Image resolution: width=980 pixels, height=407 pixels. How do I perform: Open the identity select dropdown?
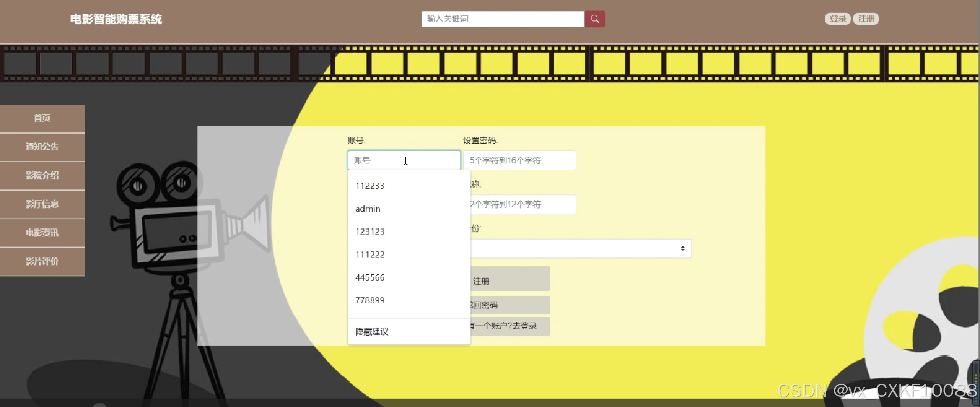tap(580, 248)
